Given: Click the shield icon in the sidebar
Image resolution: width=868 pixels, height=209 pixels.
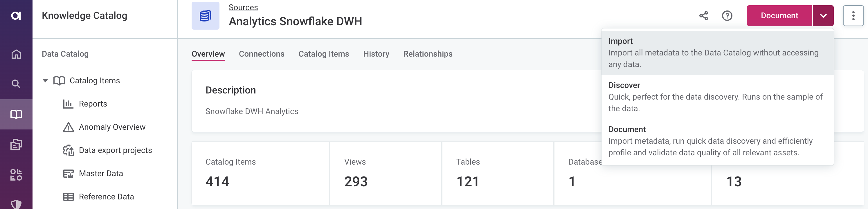Looking at the screenshot, I should click(16, 203).
